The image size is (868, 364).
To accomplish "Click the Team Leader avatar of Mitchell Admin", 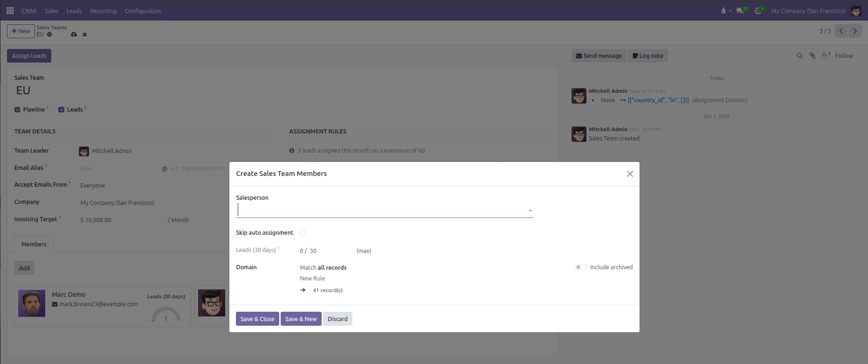I will click(x=84, y=151).
